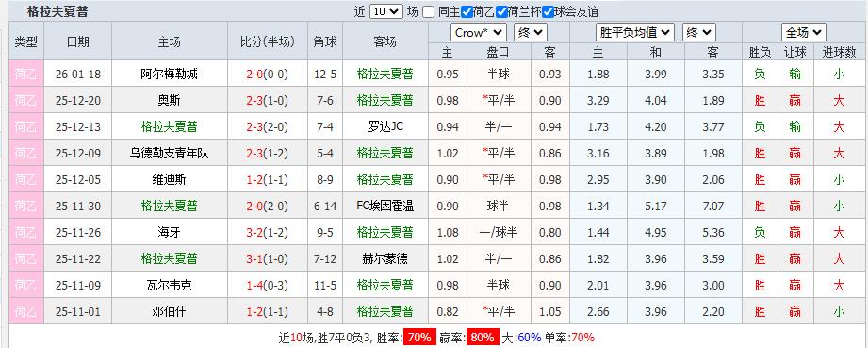Viewport: 868px width, 348px height.
Task: Click handicap 球半 in FC埃因霍温 row
Action: [x=499, y=207]
